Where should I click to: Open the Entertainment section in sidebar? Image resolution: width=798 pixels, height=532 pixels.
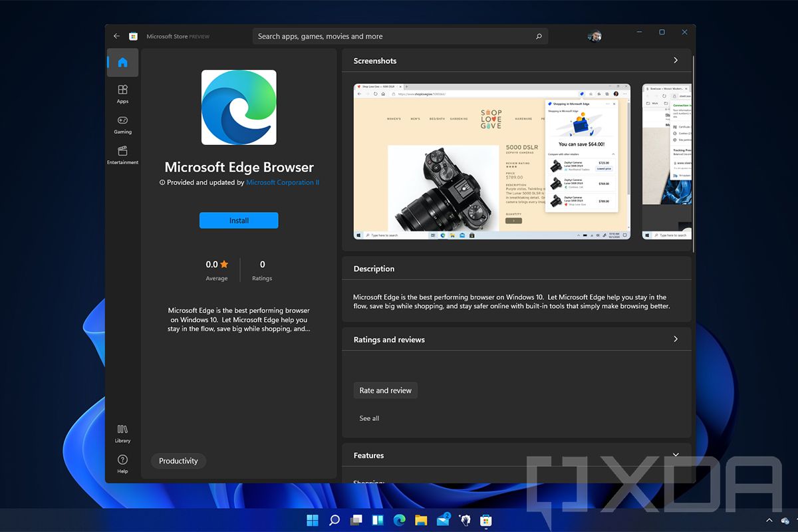pos(122,155)
